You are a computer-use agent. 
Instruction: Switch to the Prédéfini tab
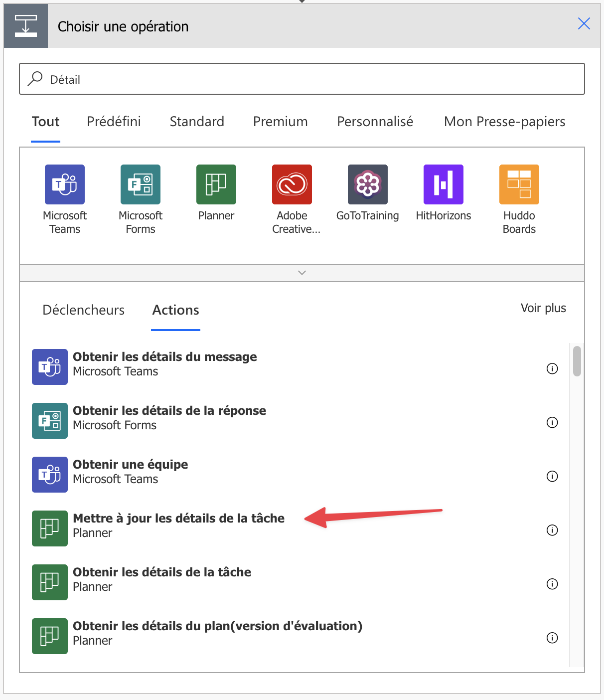pos(114,122)
